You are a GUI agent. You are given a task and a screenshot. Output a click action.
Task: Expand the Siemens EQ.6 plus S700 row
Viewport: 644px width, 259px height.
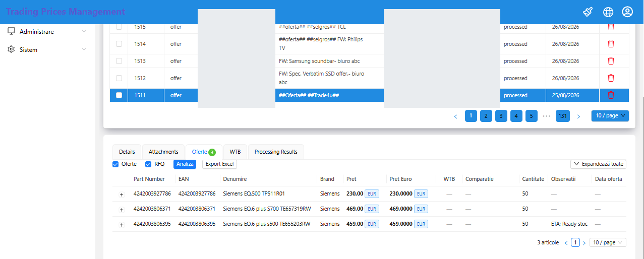[122, 209]
